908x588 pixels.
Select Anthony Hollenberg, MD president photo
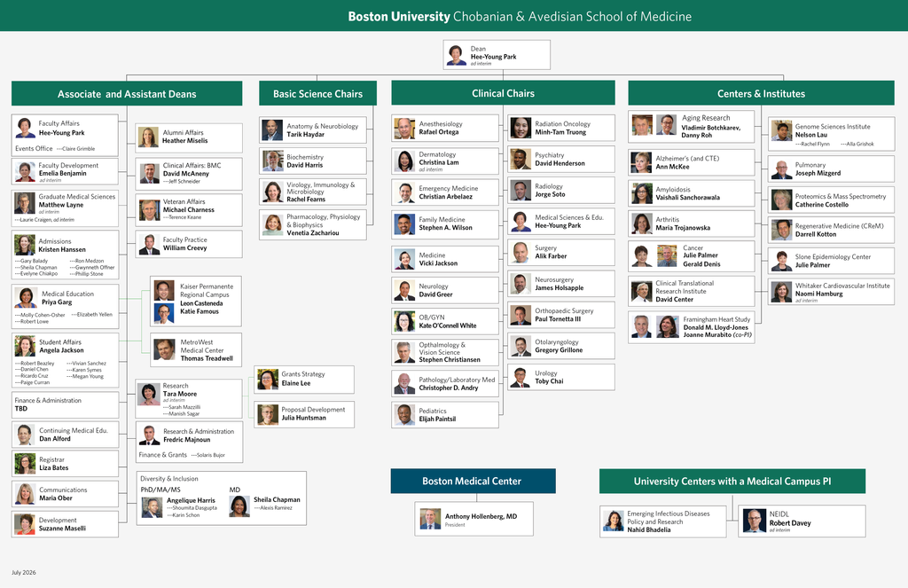pyautogui.click(x=430, y=519)
